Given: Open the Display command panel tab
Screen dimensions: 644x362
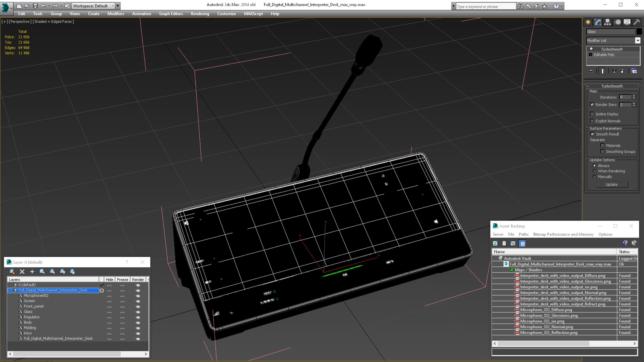Looking at the screenshot, I should [x=627, y=22].
